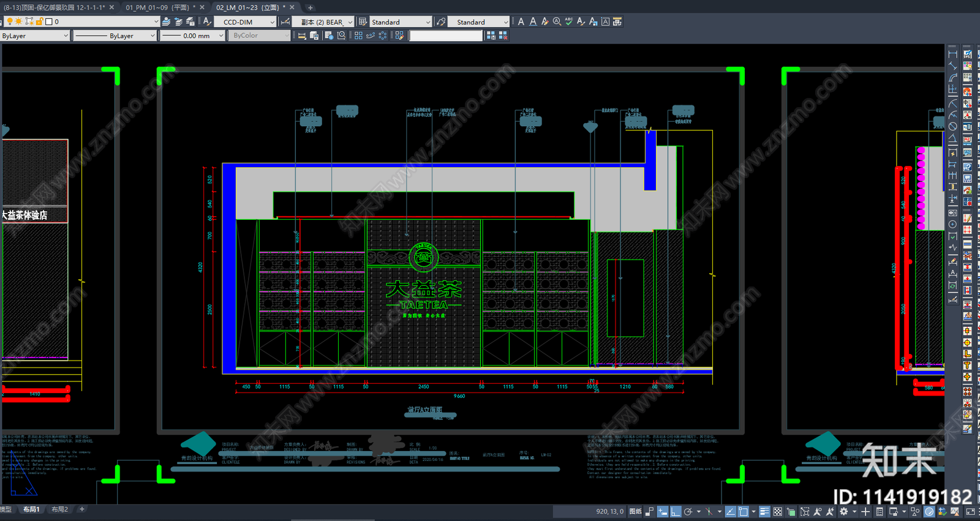Toggle Polar Tracking in status bar
Screen dimensions: 980x521
coord(688,511)
